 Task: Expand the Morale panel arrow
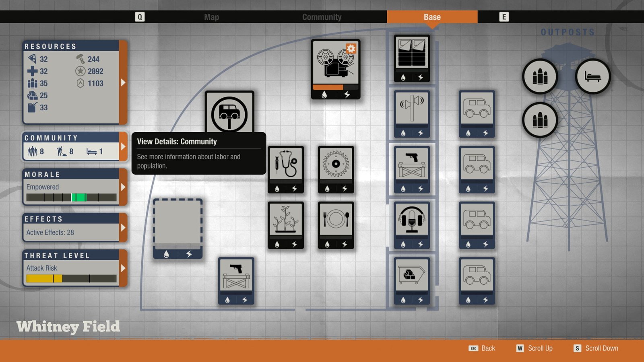[x=123, y=187]
